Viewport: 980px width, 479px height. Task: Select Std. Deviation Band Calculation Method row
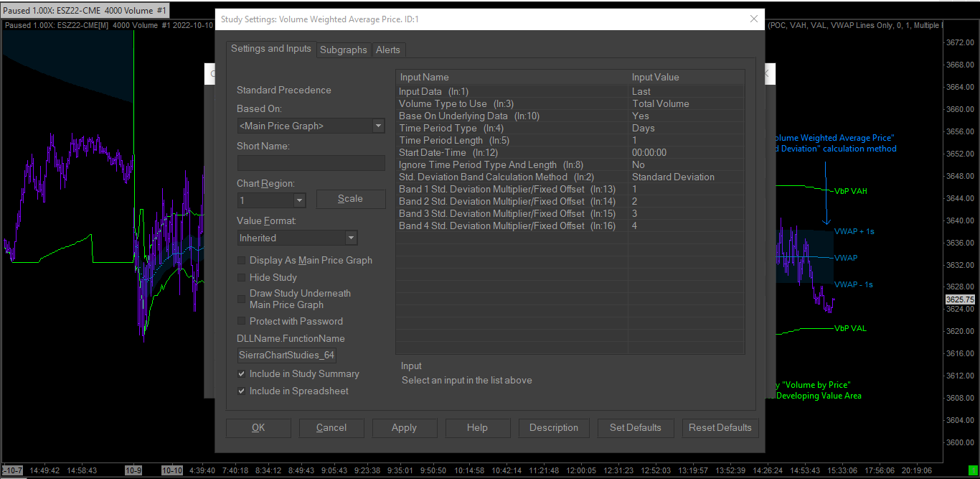[570, 177]
